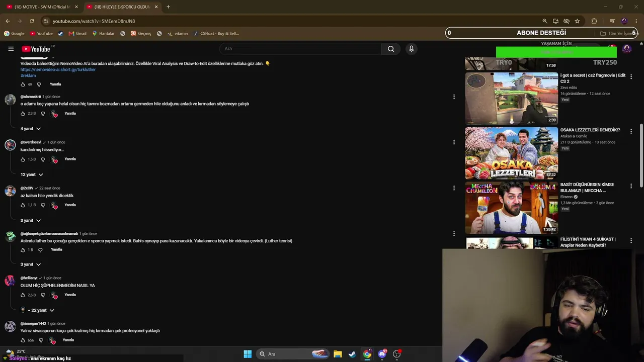The image size is (644, 362).
Task: Open YouTube account avatar menu
Action: pyautogui.click(x=627, y=49)
